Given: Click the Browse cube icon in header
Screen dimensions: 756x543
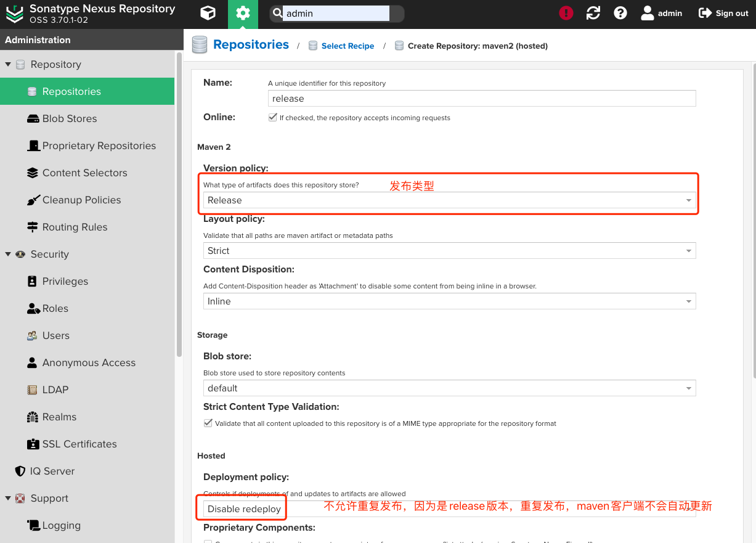Looking at the screenshot, I should point(208,14).
